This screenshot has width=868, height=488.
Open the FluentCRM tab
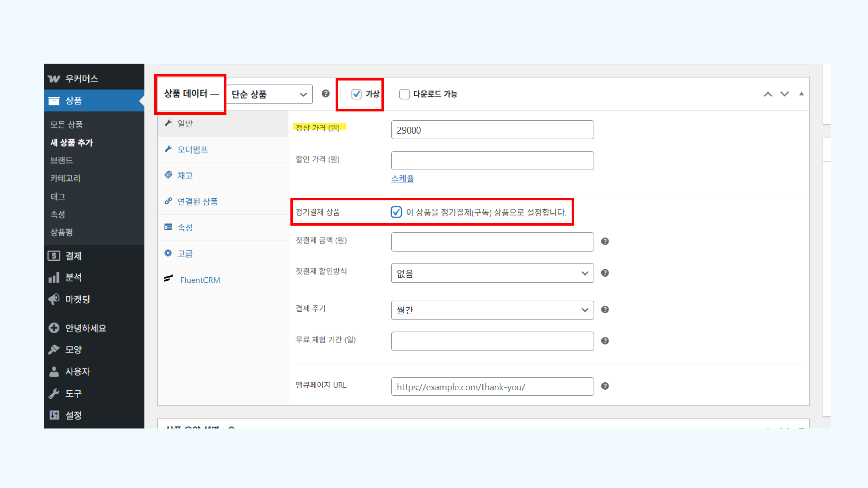(223, 280)
